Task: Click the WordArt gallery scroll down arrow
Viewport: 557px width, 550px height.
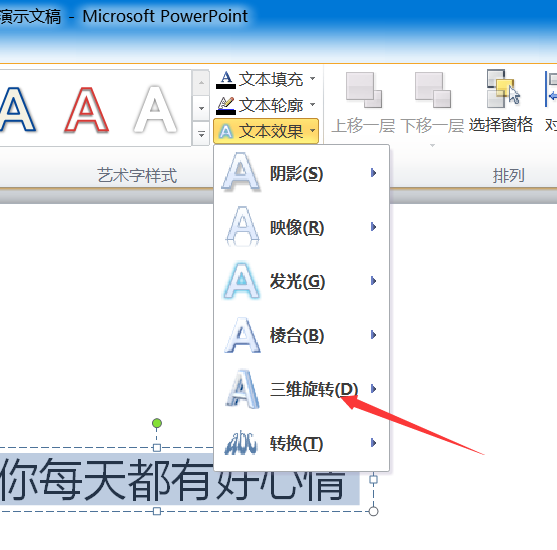Action: tap(201, 108)
